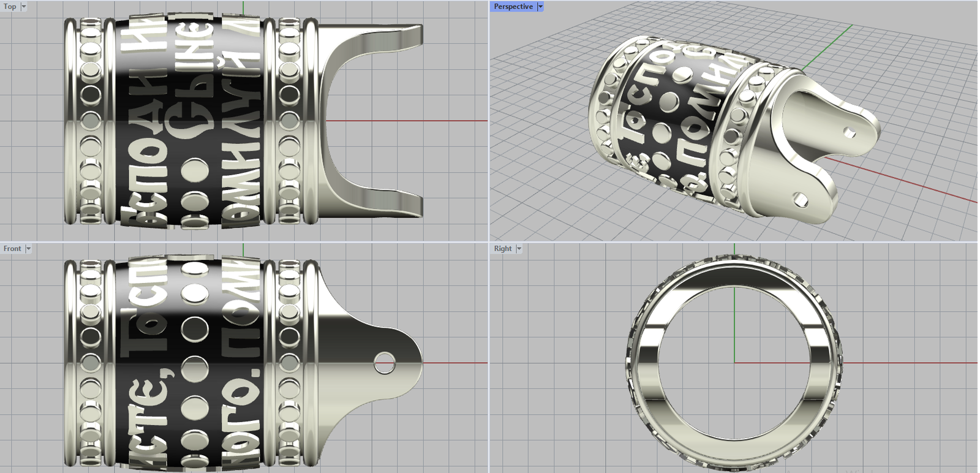Viewport: 980px width, 473px height.
Task: Click the horizontal divider between Perspective and Right
Action: point(735,242)
